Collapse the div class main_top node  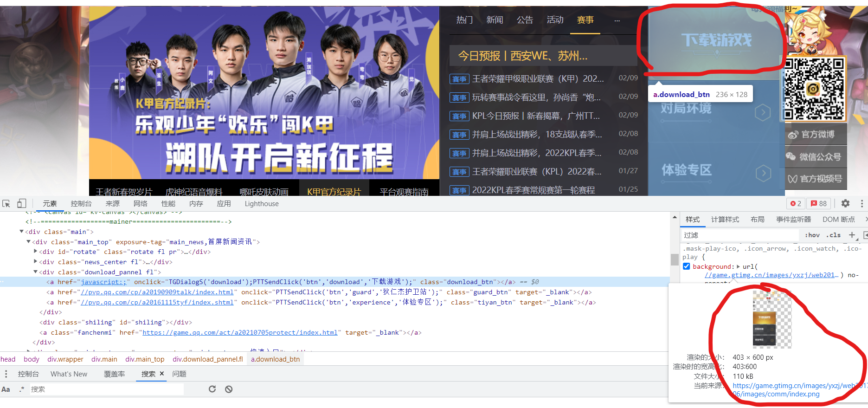click(29, 241)
